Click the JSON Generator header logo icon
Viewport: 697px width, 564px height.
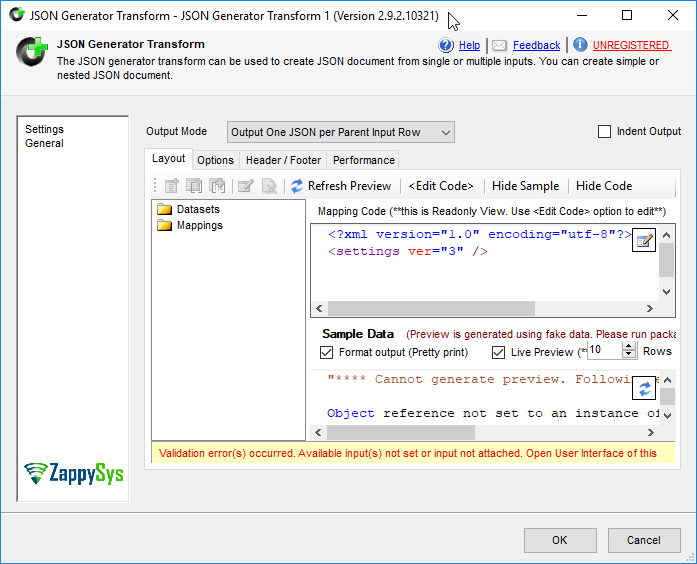click(32, 52)
